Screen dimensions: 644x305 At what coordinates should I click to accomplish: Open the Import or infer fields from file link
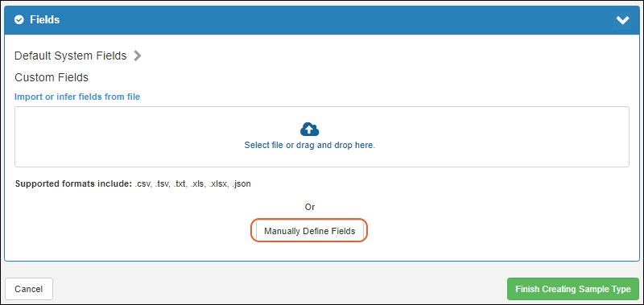77,97
